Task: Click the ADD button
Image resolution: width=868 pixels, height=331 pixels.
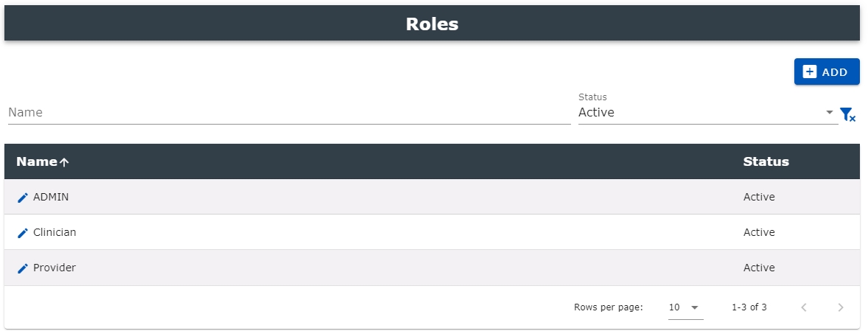Action: click(827, 72)
